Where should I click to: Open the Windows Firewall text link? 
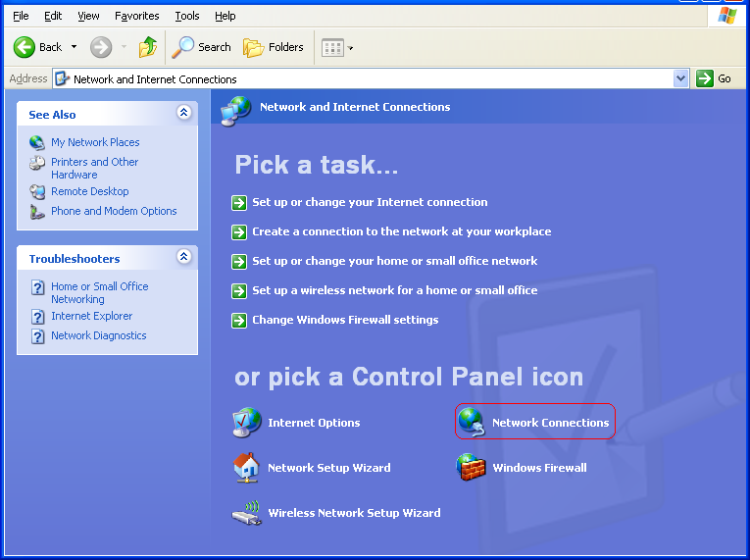tap(539, 468)
